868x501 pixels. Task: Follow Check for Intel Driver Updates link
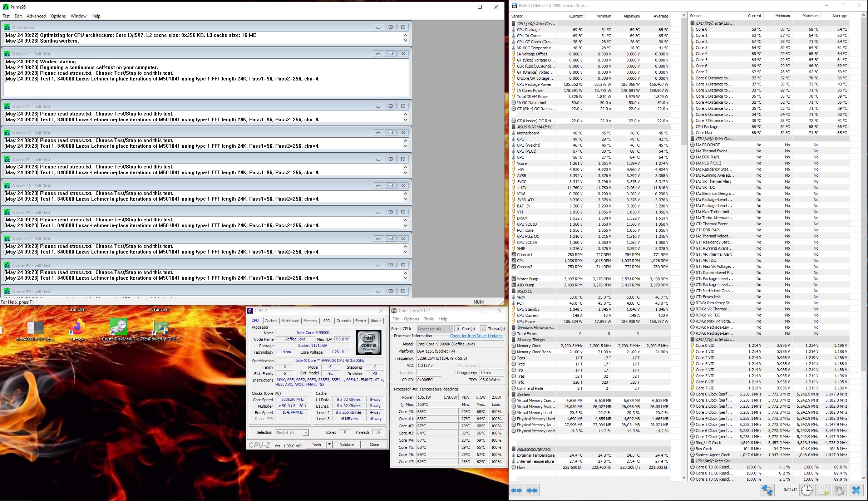click(x=476, y=336)
